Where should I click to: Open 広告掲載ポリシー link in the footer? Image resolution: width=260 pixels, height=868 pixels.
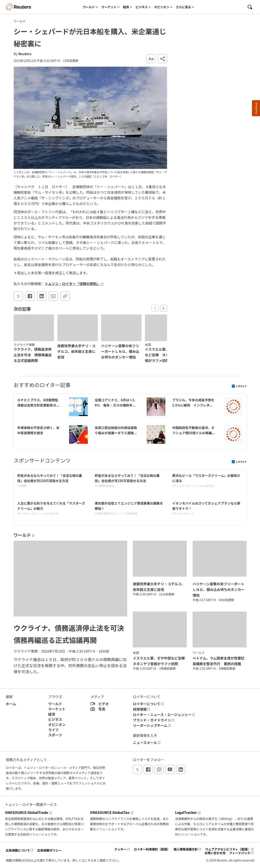click(x=49, y=850)
